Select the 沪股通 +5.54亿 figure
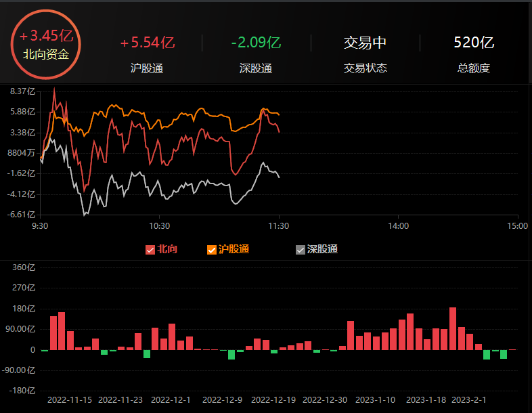Screen dimensions: 532x413 point(147,43)
